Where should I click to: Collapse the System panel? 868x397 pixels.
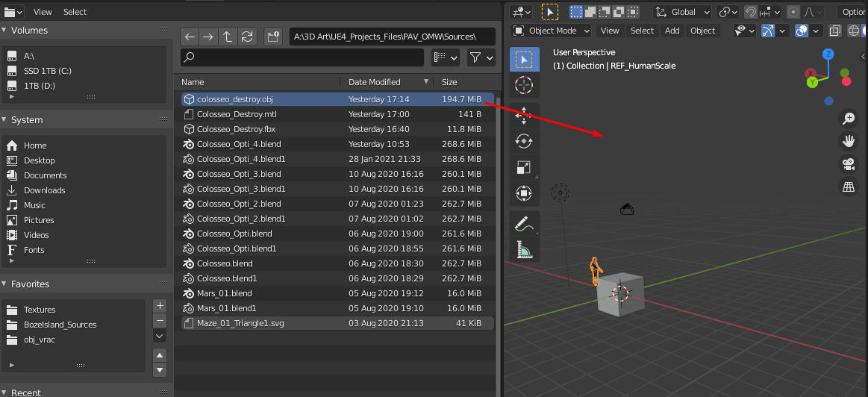5,119
